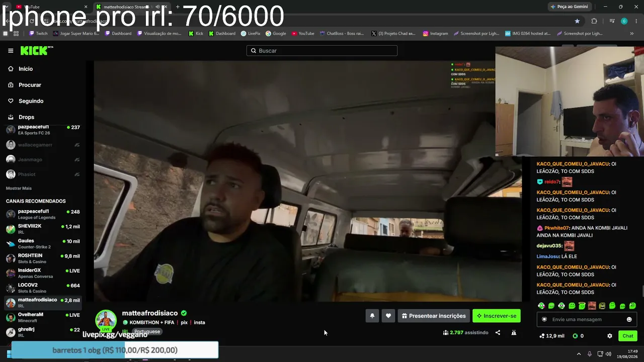This screenshot has width=644, height=362.
Task: Open pazpeaceful1 League of Legends recommended channel
Action: point(43,214)
